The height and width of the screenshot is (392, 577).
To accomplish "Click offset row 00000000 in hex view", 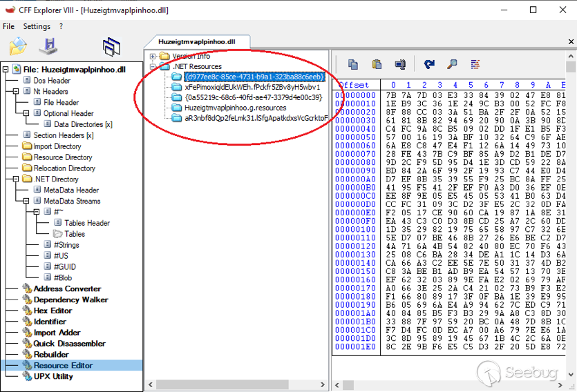I will tap(355, 95).
